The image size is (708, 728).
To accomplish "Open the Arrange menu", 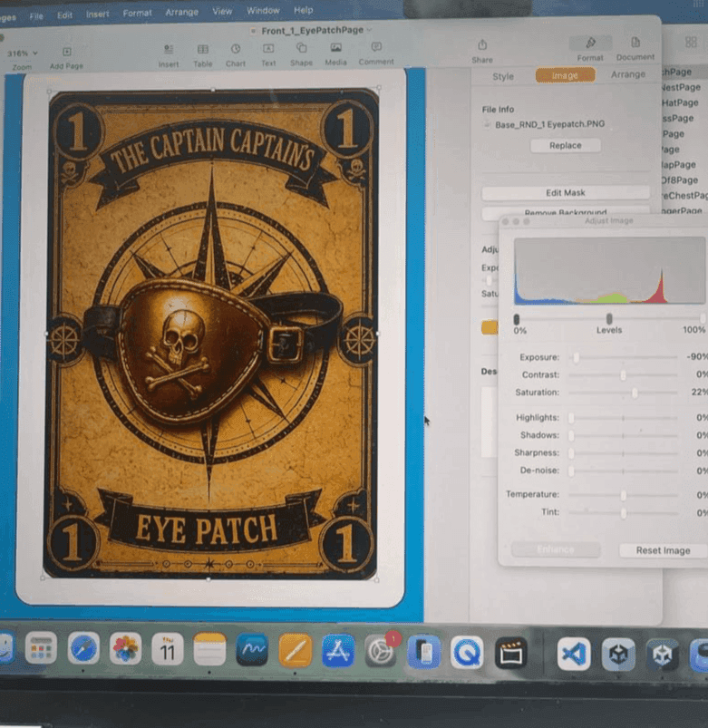I will click(181, 12).
